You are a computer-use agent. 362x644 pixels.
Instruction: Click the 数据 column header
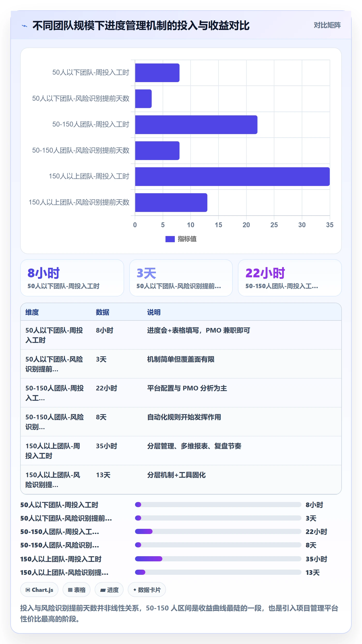pos(102,312)
